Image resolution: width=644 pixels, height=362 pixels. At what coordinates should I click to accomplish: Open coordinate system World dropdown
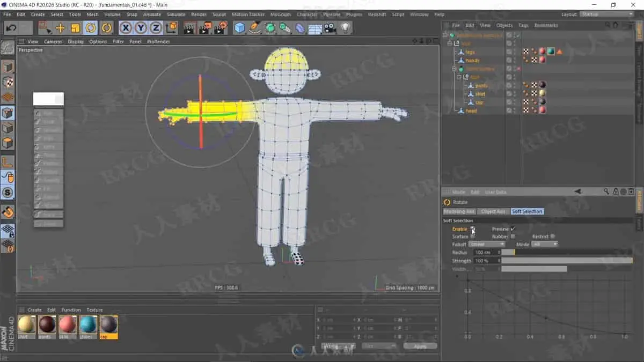point(338,346)
